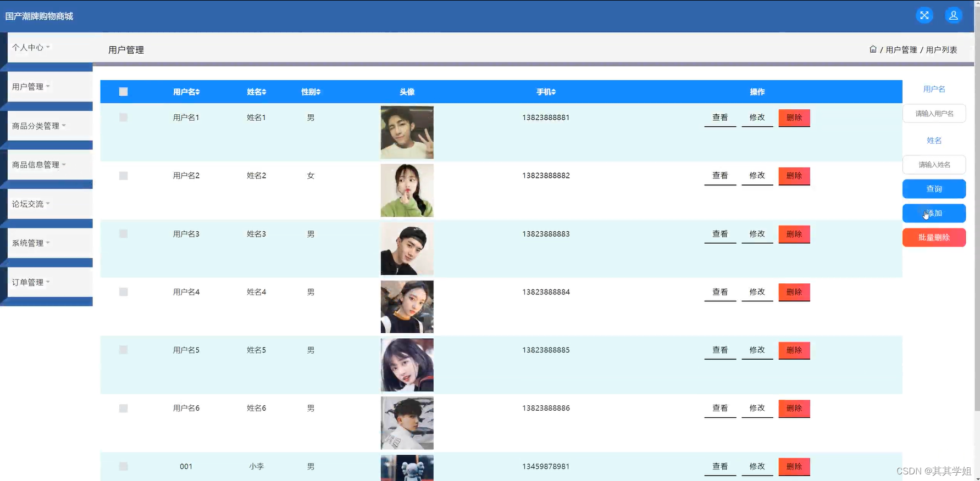Edit 用户名6 with 修改 button
Image resolution: width=980 pixels, height=481 pixels.
[x=757, y=409]
